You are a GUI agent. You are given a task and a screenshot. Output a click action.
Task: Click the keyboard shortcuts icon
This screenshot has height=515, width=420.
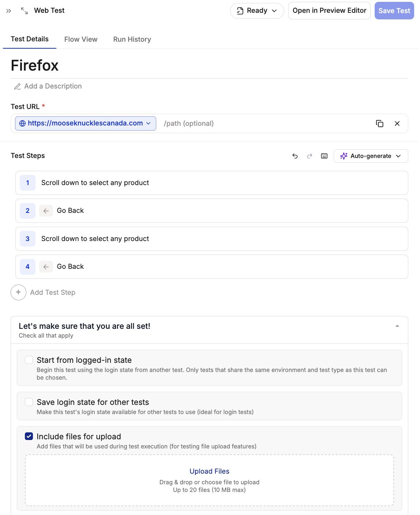click(324, 156)
